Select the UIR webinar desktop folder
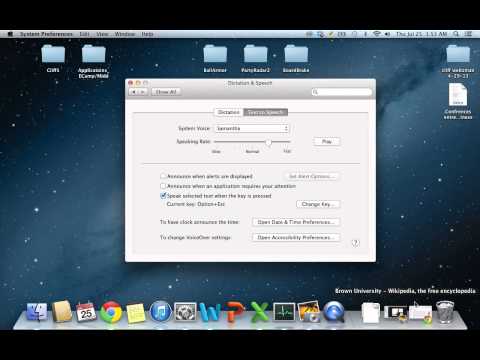The height and width of the screenshot is (360, 480). coord(458,61)
